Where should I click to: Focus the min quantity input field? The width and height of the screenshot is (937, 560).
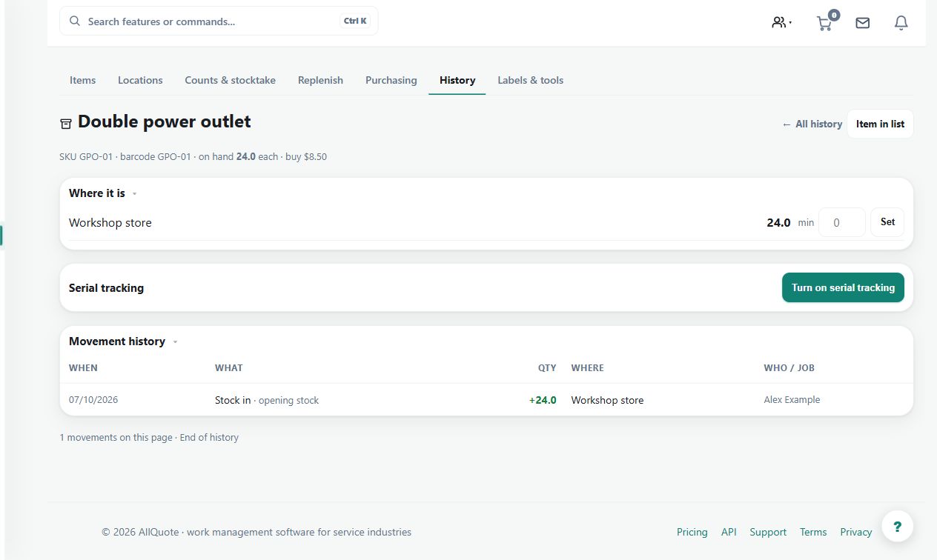pos(841,222)
